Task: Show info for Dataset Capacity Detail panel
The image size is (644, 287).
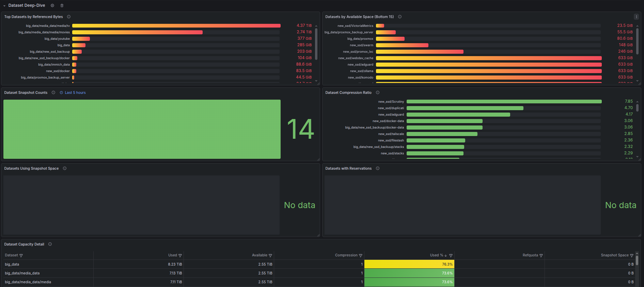Action: tap(50, 244)
